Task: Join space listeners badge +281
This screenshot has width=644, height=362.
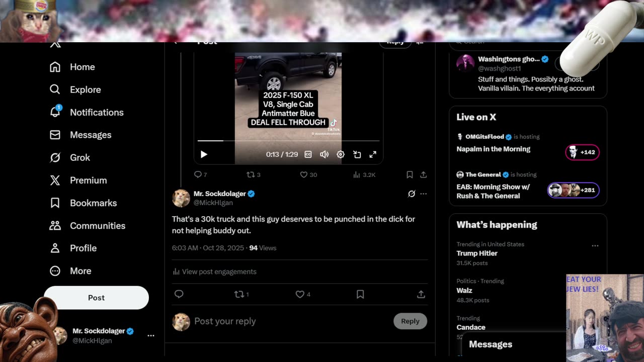Action: [573, 190]
